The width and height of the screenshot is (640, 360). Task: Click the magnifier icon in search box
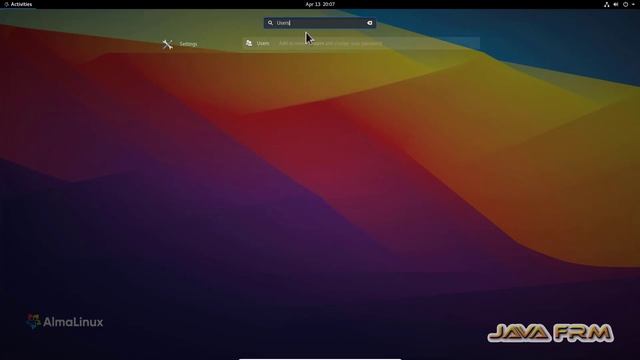click(x=270, y=23)
